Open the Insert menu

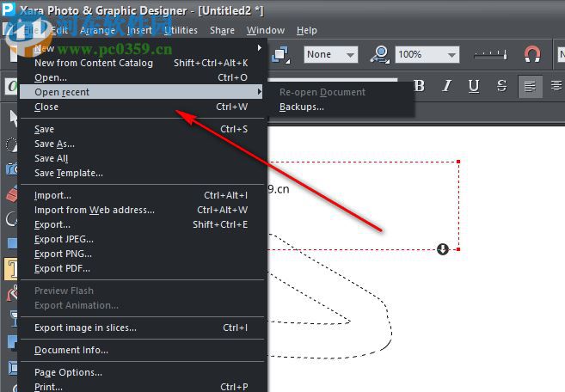pyautogui.click(x=139, y=30)
